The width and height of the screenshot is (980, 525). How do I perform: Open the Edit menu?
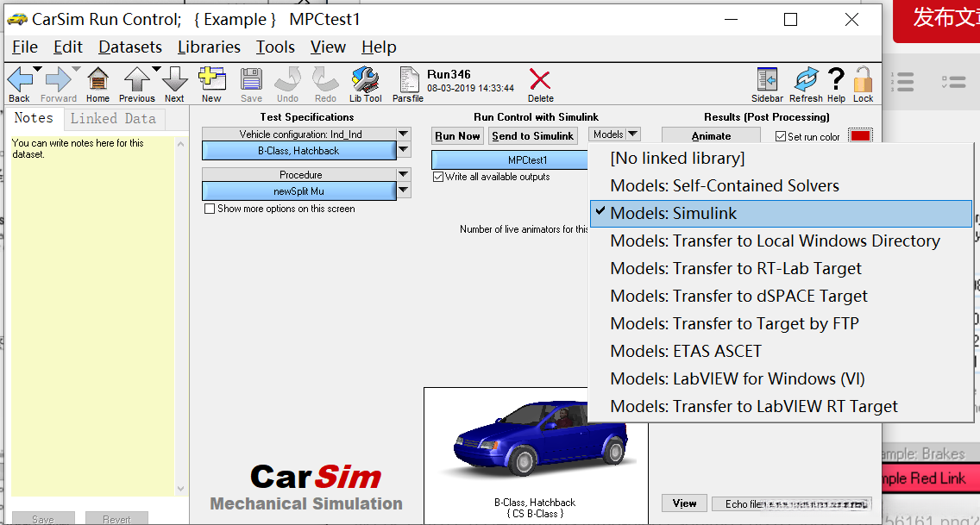click(x=67, y=47)
